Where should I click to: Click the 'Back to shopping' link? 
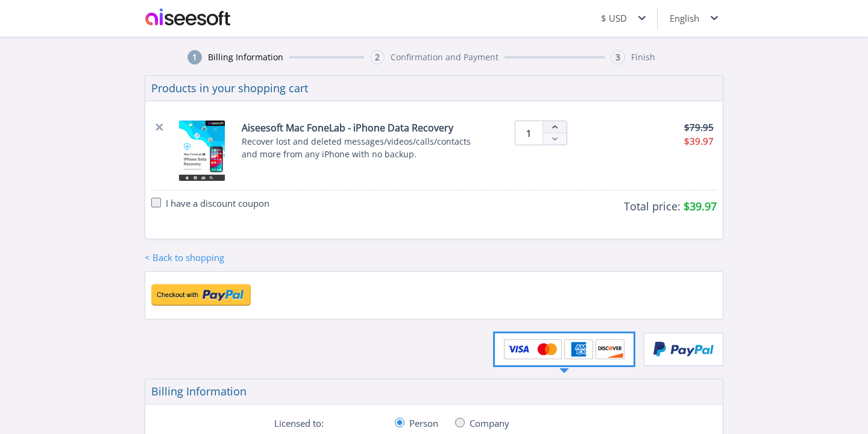184,257
